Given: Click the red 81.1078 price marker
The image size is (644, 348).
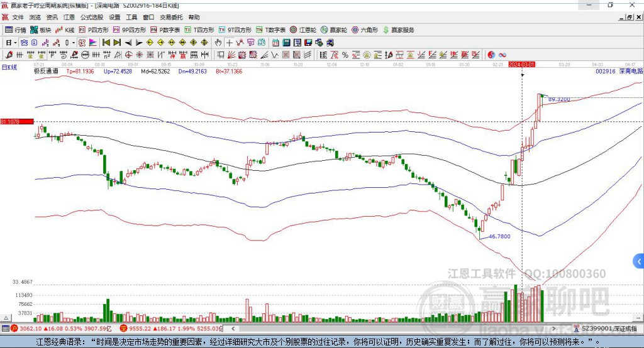Looking at the screenshot, I should (x=17, y=121).
